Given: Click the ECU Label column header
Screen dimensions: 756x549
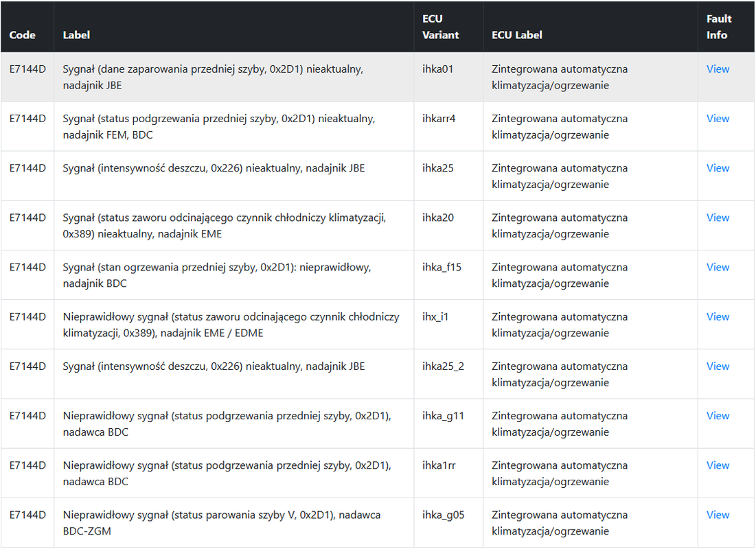Looking at the screenshot, I should click(517, 35).
